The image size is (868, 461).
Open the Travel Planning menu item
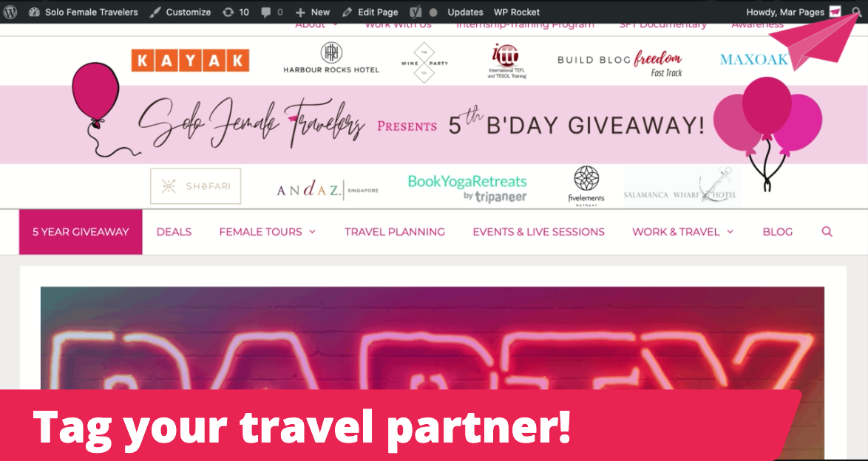point(395,232)
